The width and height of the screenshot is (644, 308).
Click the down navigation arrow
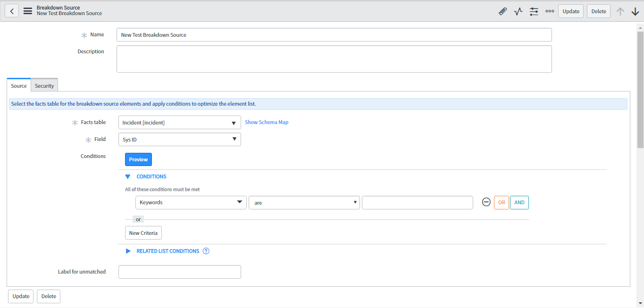click(635, 11)
